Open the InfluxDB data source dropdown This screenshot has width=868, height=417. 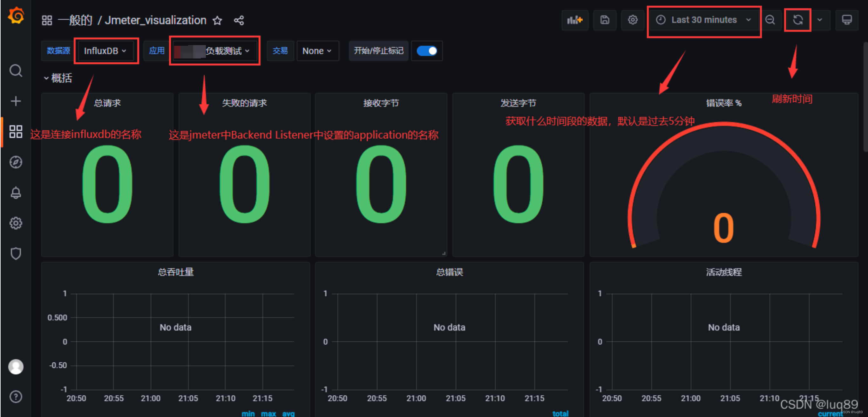click(x=105, y=51)
